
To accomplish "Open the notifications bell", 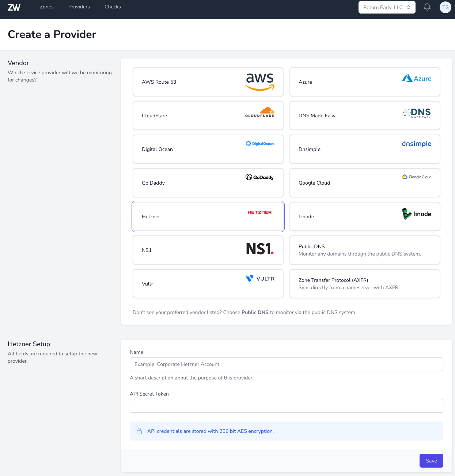I will (x=427, y=7).
